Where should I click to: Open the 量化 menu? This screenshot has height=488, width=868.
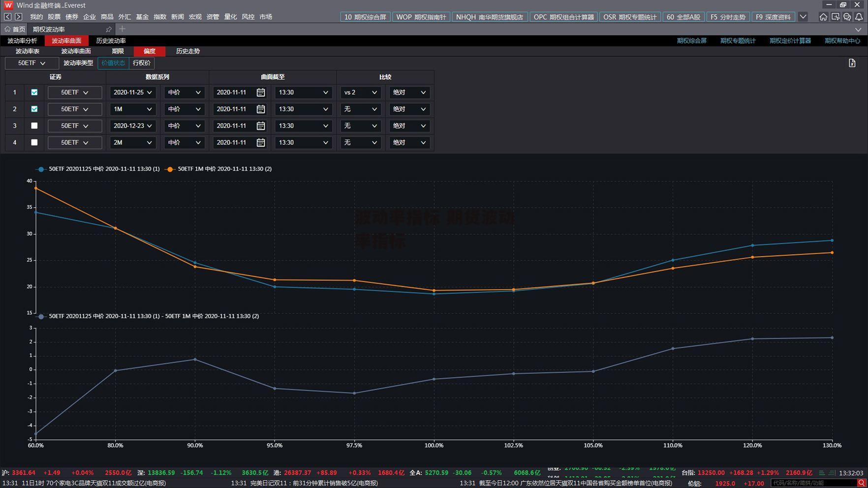pyautogui.click(x=230, y=17)
